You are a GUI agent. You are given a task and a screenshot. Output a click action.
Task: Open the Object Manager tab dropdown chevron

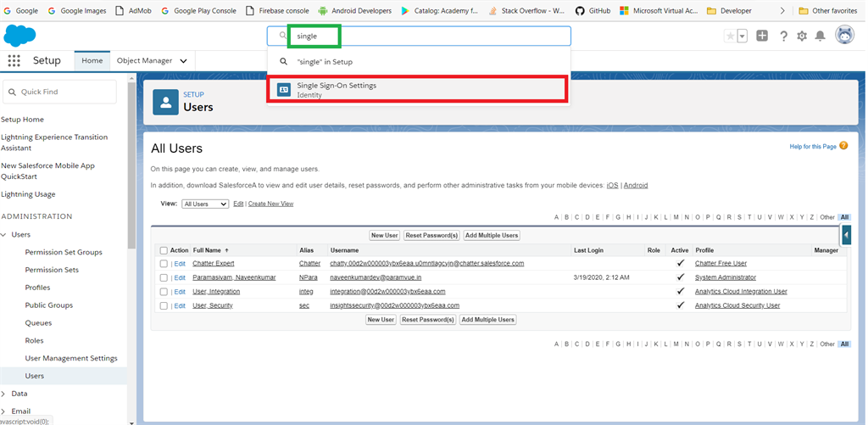click(x=184, y=61)
